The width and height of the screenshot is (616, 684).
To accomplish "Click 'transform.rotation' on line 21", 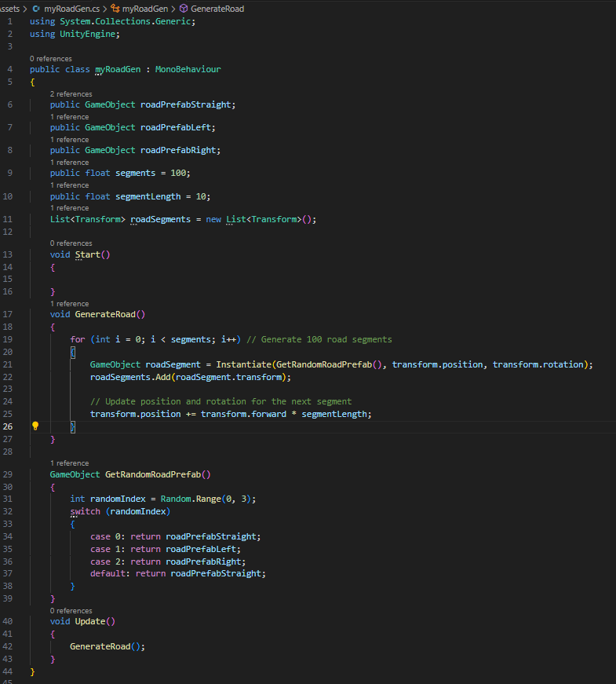I will [538, 364].
